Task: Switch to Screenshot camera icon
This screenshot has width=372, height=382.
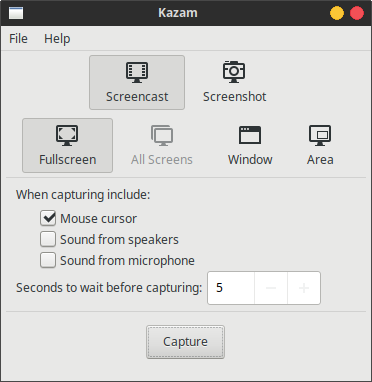Action: 234,72
